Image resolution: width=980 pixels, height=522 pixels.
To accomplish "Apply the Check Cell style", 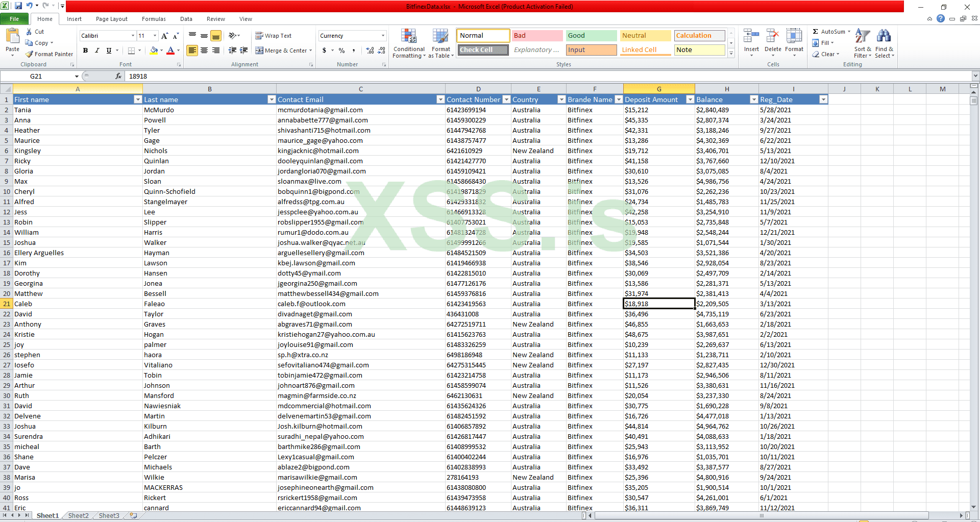I will tap(482, 50).
